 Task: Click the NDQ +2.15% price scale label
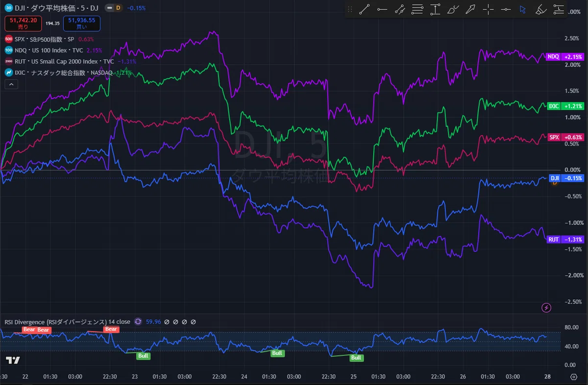click(x=565, y=56)
